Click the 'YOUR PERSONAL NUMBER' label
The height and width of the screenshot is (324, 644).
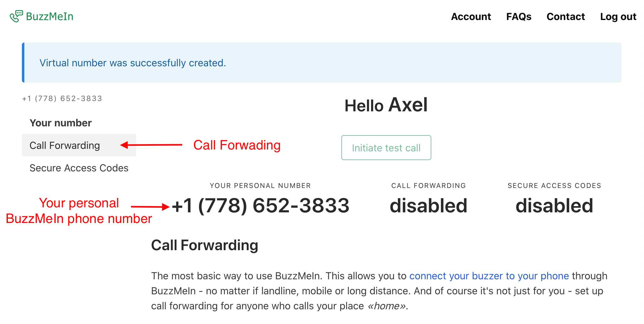tap(260, 186)
